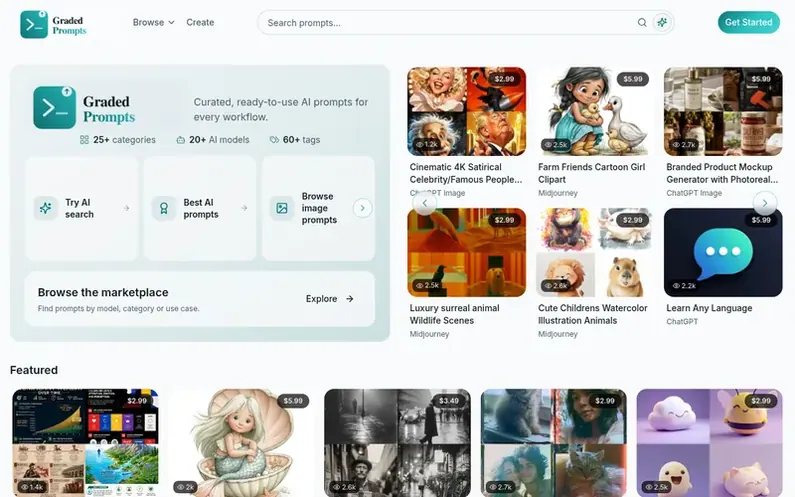Click the arrow on Try AI search card
Screen dimensions: 795x497
(x=126, y=208)
